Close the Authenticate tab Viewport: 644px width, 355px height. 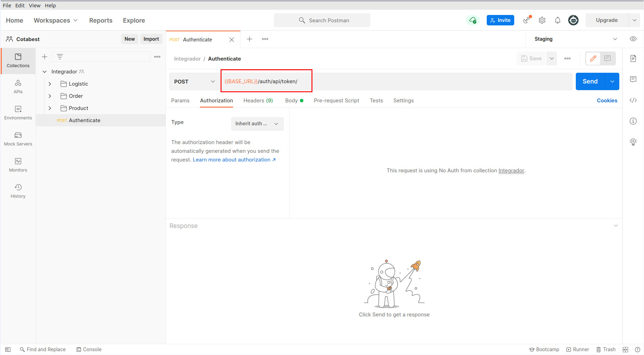[232, 40]
